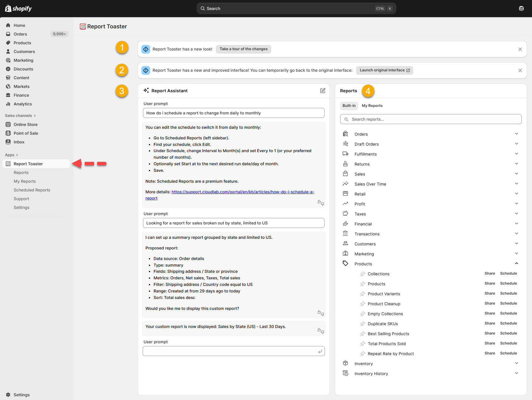Click the submit arrow in empty prompt field
The image size is (532, 400).
[x=320, y=351]
